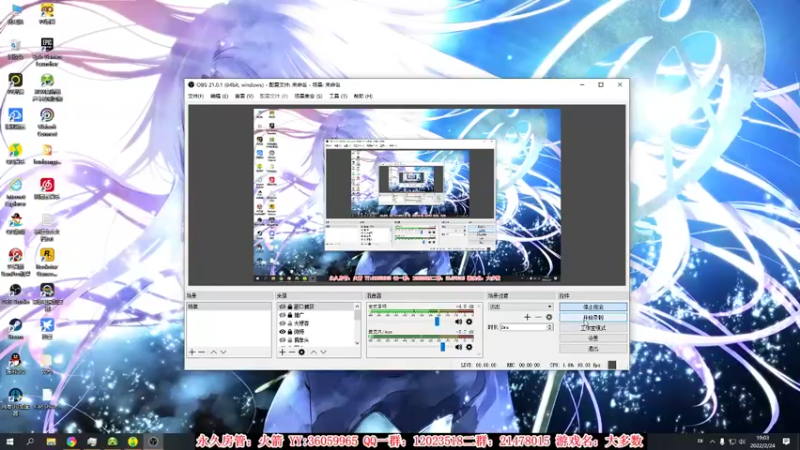Remove the selected scene with the minus icon
The height and width of the screenshot is (450, 800).
click(x=202, y=352)
